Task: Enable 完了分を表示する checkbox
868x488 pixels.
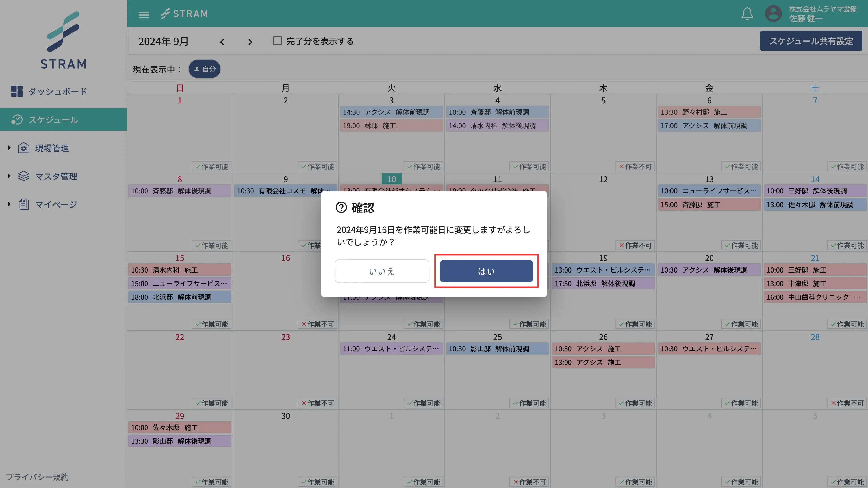Action: 277,41
